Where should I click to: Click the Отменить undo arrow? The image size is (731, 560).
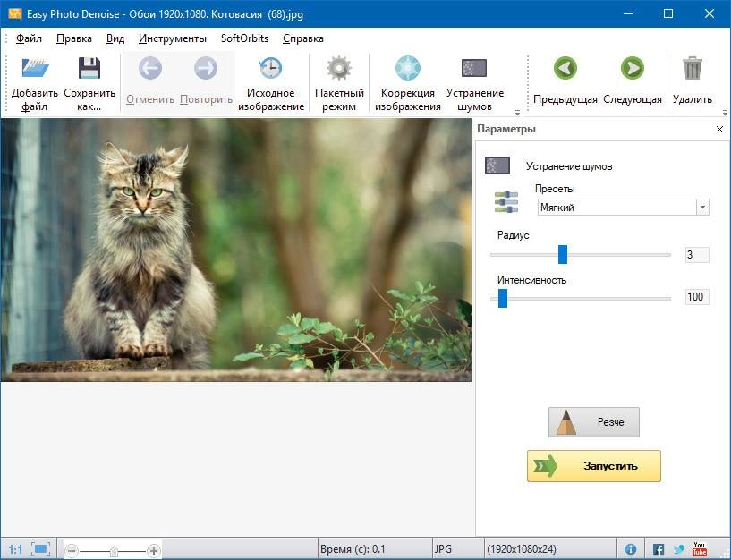(150, 68)
